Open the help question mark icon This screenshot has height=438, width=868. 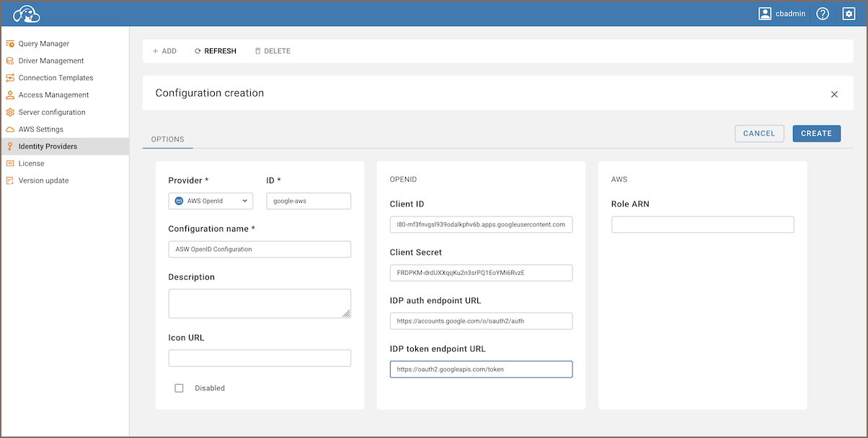pyautogui.click(x=823, y=14)
